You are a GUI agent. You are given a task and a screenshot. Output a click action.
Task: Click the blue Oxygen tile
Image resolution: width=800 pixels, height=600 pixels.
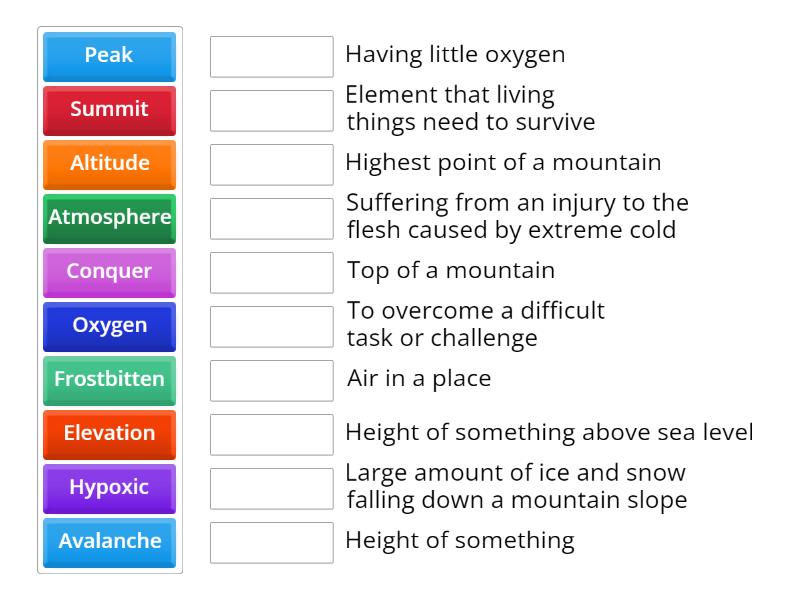(109, 327)
